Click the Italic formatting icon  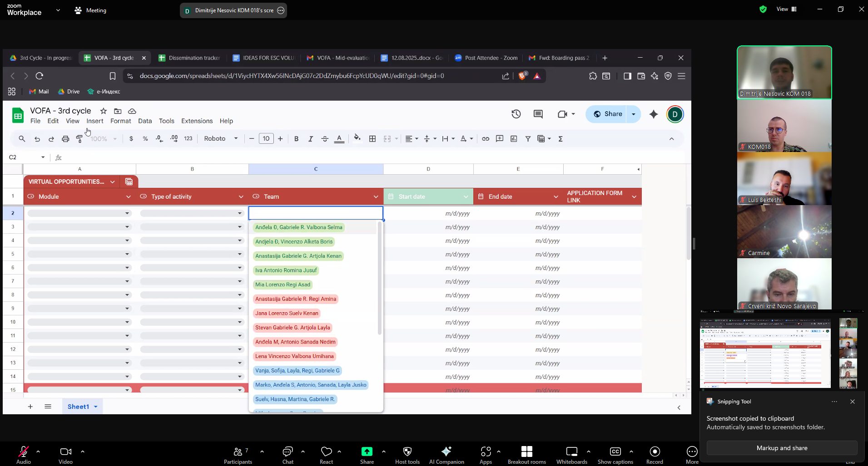tap(311, 139)
